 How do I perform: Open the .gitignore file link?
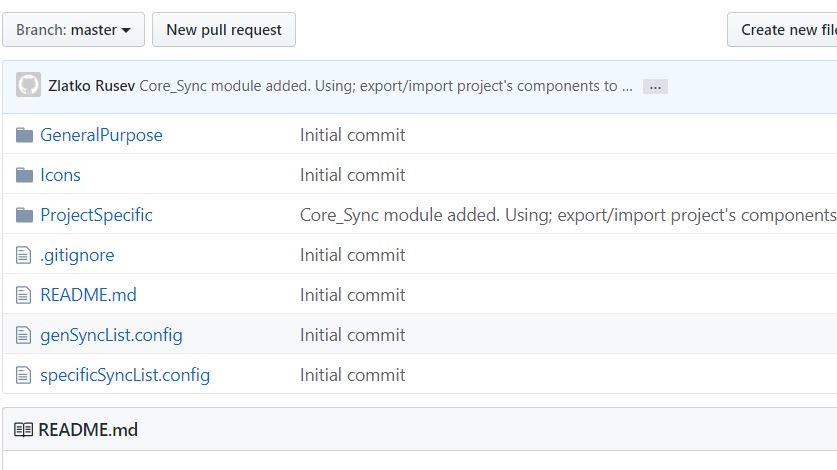(77, 255)
